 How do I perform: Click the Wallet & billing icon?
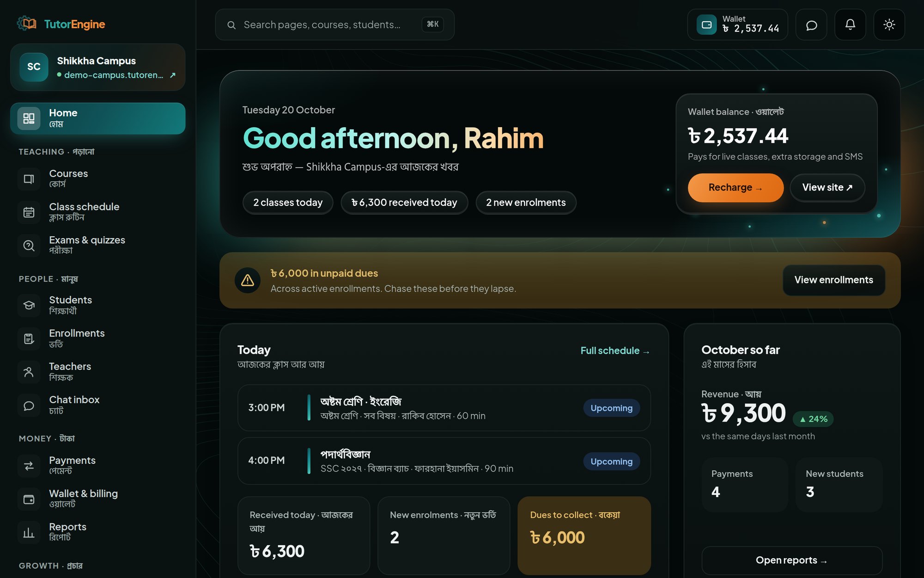29,499
